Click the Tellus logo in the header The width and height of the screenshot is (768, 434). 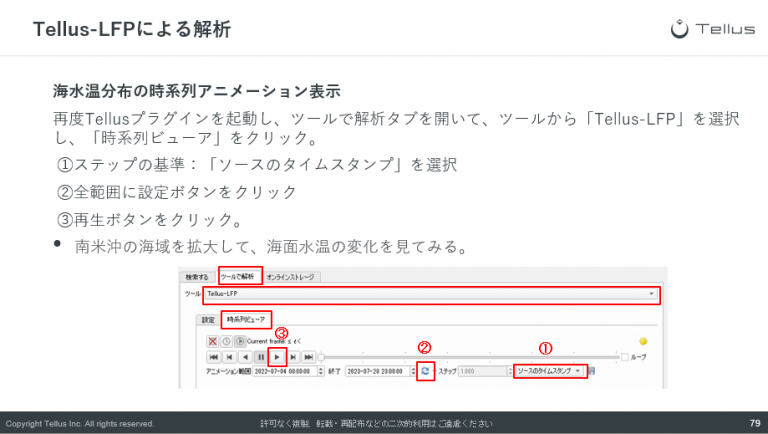pyautogui.click(x=713, y=29)
